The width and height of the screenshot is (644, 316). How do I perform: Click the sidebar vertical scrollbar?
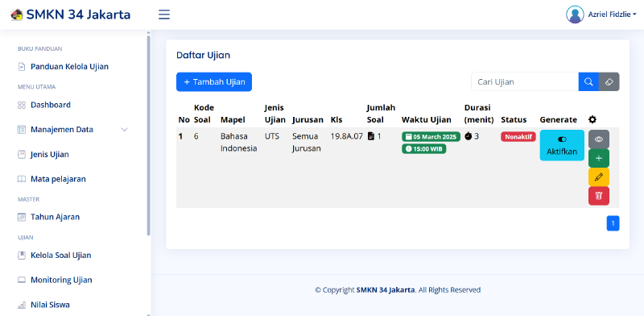coord(149,135)
